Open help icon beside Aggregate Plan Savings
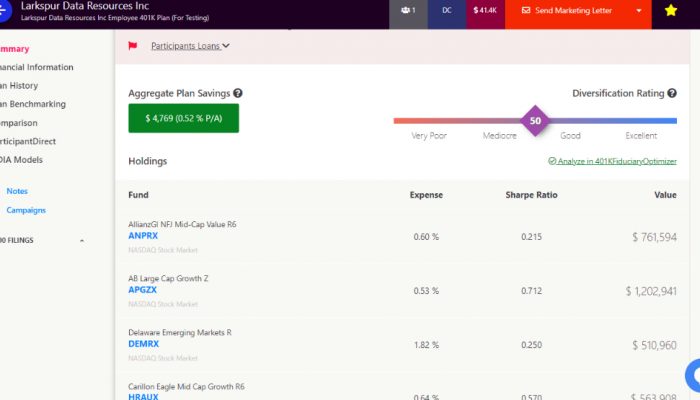700x400 pixels. tap(238, 93)
